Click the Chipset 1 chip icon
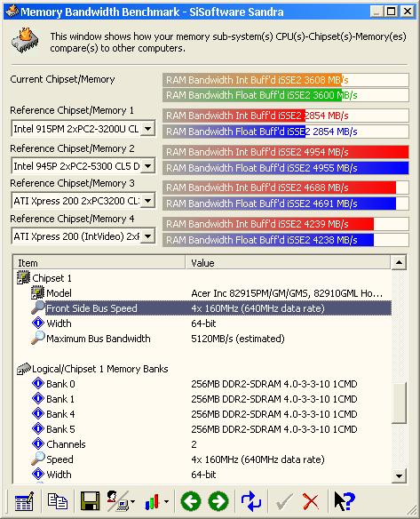The image size is (420, 519). [23, 277]
